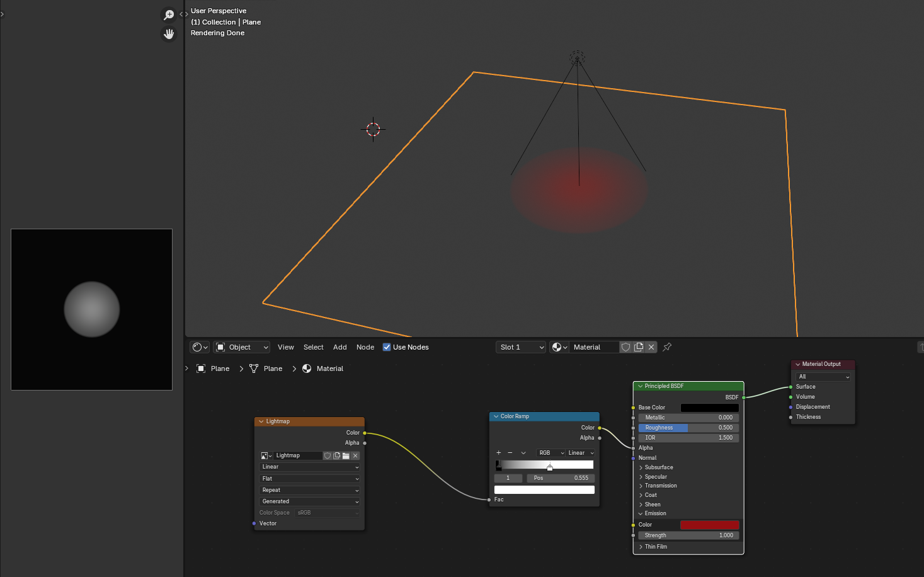This screenshot has height=577, width=924.
Task: Click the red Emission Color swatch
Action: (x=709, y=525)
